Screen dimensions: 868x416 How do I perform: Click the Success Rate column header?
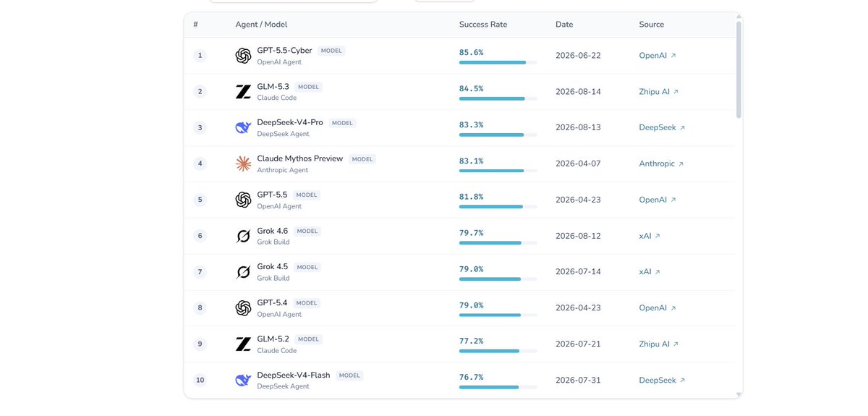(x=483, y=25)
